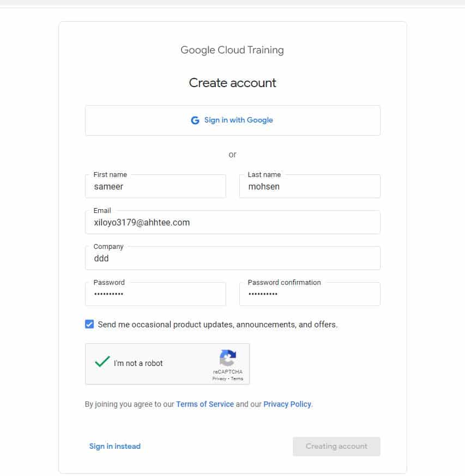View the Privacy Policy link
This screenshot has height=476, width=465.
point(287,404)
